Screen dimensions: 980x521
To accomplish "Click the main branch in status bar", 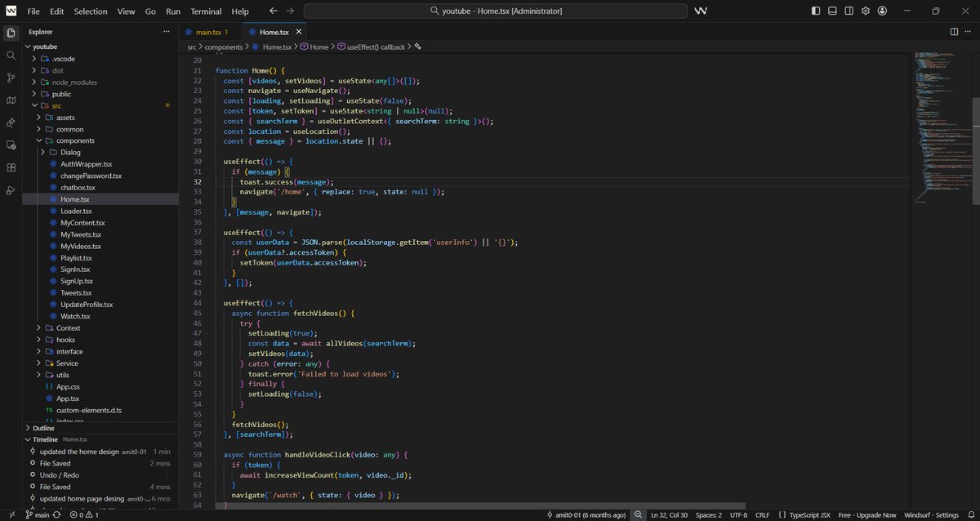I will [x=37, y=515].
